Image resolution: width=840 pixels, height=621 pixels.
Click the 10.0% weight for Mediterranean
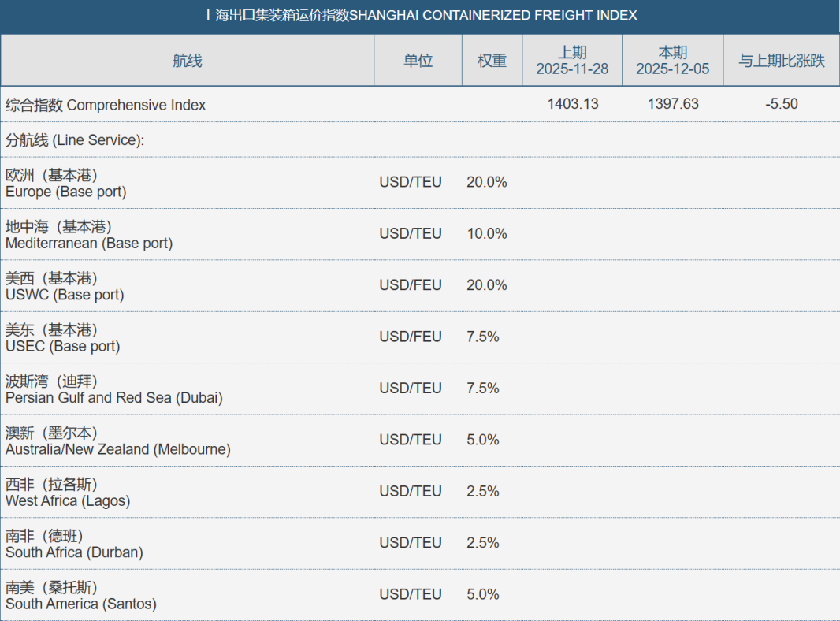[x=486, y=234]
